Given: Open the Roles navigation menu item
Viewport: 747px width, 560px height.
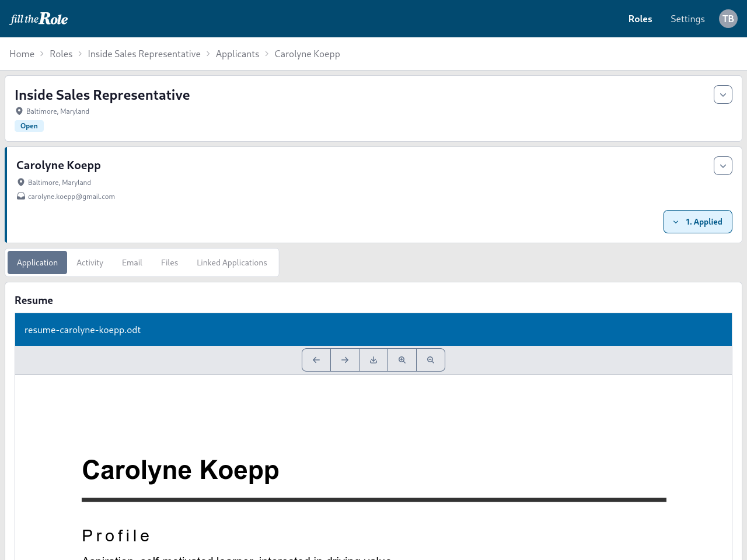Looking at the screenshot, I should click(x=640, y=18).
